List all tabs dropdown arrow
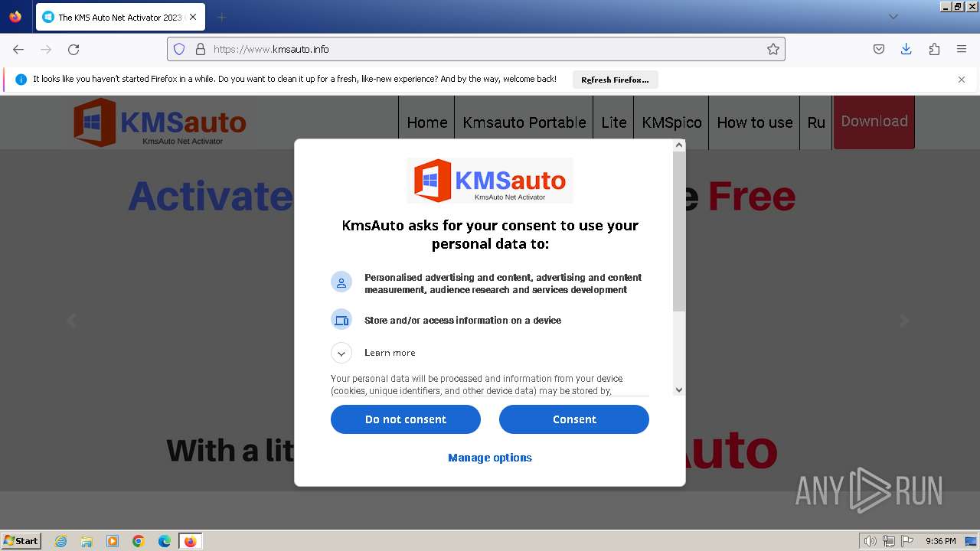The height and width of the screenshot is (551, 980). tap(893, 17)
